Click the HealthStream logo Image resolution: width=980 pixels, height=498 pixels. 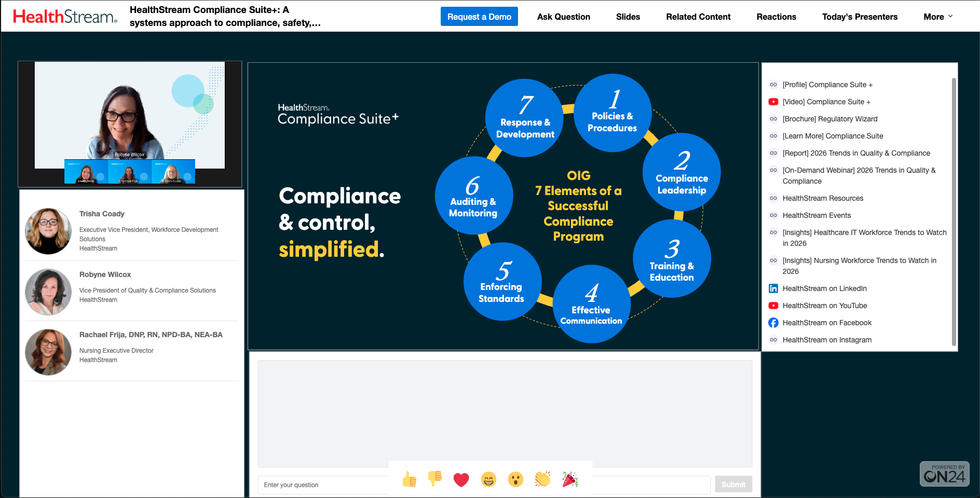coord(65,17)
